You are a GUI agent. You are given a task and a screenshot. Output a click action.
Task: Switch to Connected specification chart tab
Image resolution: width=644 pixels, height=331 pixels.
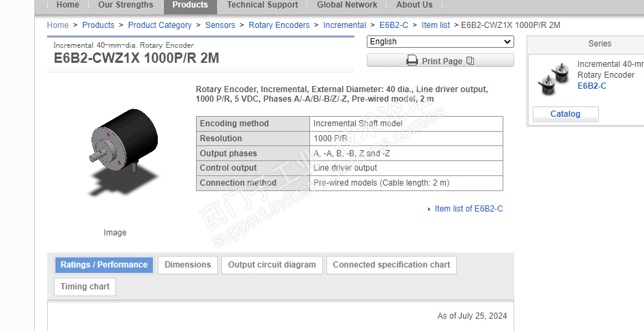(x=391, y=265)
